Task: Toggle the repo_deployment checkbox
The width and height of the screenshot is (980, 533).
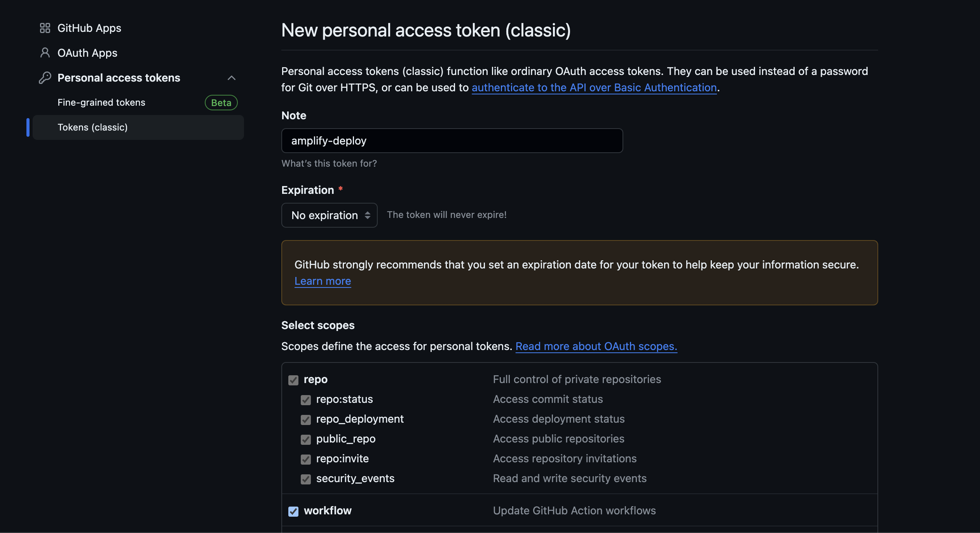Action: click(306, 420)
